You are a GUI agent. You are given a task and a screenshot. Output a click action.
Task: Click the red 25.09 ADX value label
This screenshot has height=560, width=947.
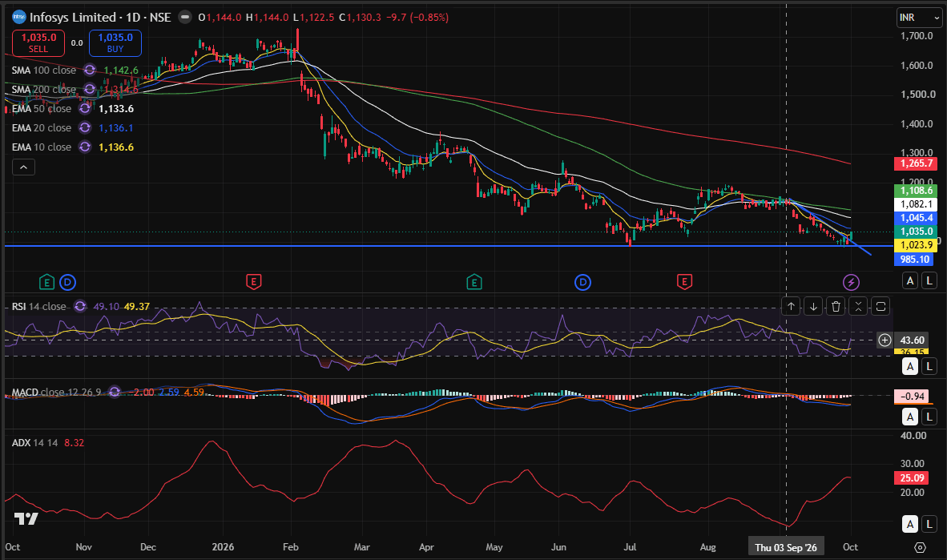pos(912,477)
